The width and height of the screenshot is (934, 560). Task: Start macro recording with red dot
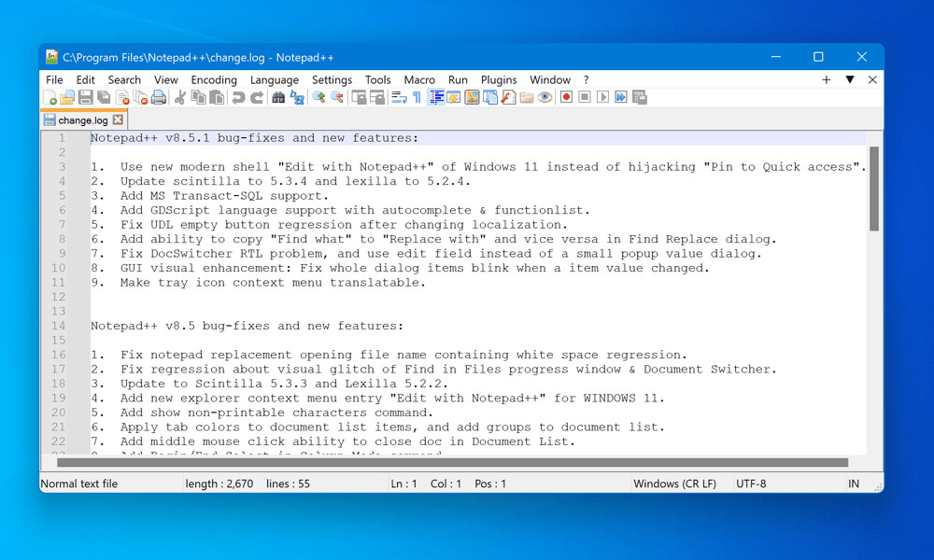tap(567, 97)
